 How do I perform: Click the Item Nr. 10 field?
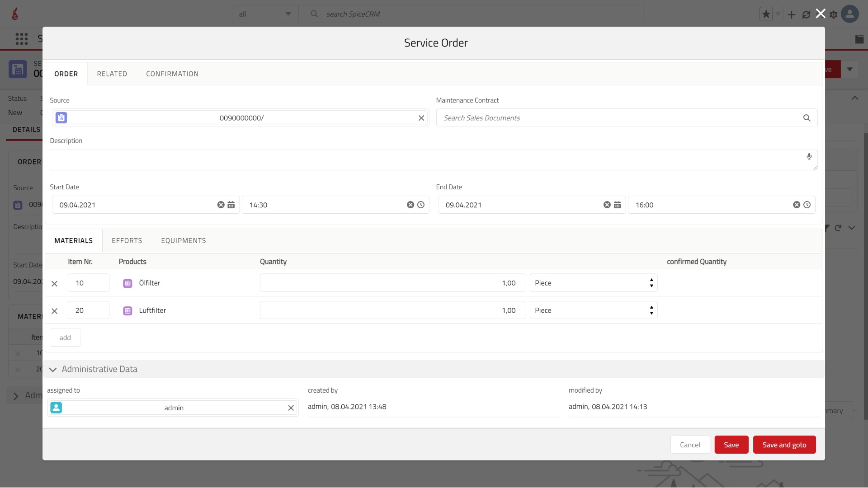[89, 283]
